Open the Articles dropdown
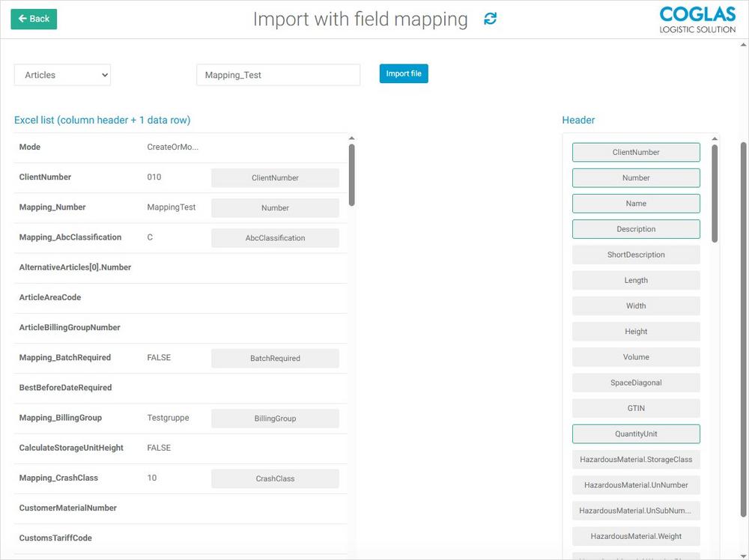Image resolution: width=749 pixels, height=560 pixels. [62, 75]
